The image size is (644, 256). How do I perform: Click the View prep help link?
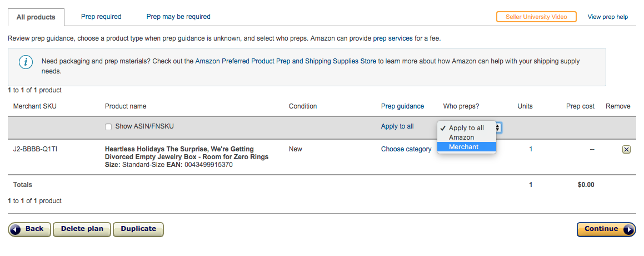coord(608,17)
